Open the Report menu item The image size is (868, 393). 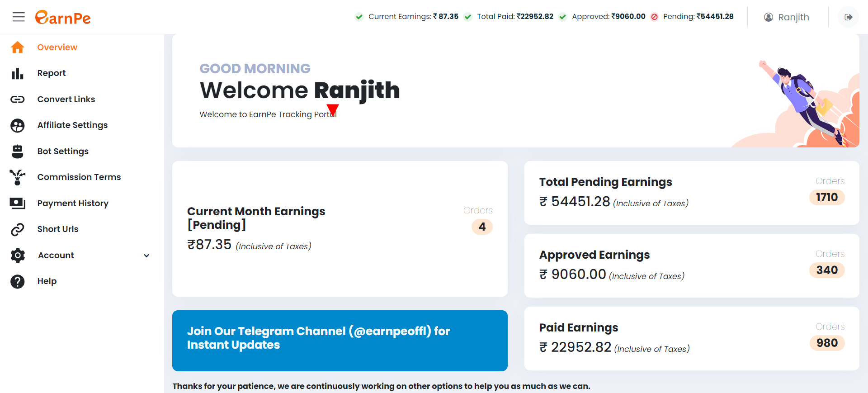tap(52, 73)
